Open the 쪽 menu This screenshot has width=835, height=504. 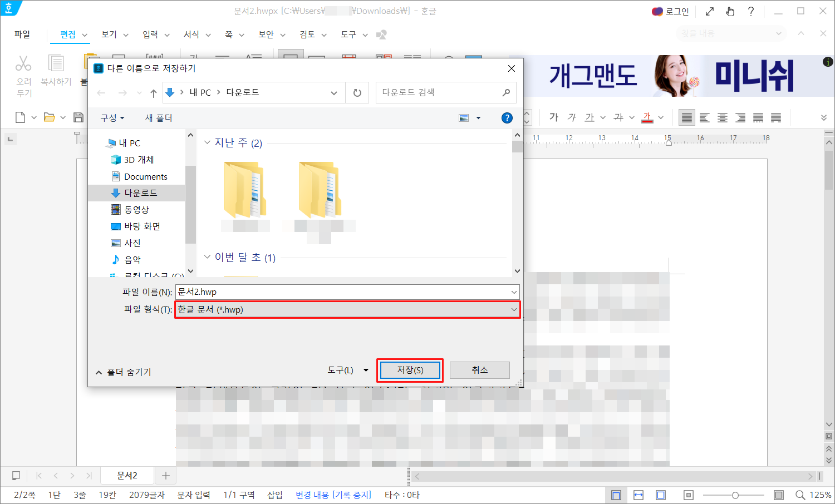(229, 34)
